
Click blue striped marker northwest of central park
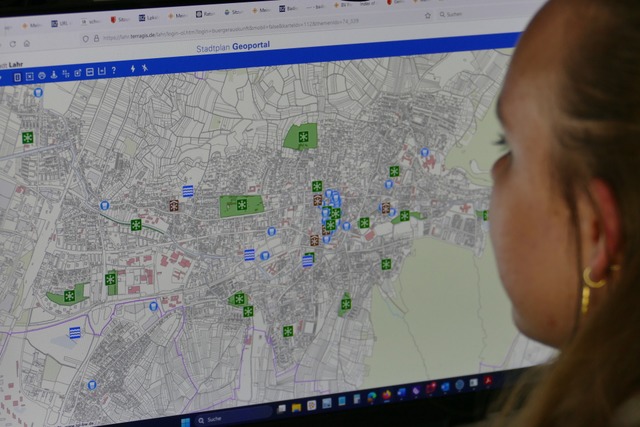pyautogui.click(x=187, y=190)
